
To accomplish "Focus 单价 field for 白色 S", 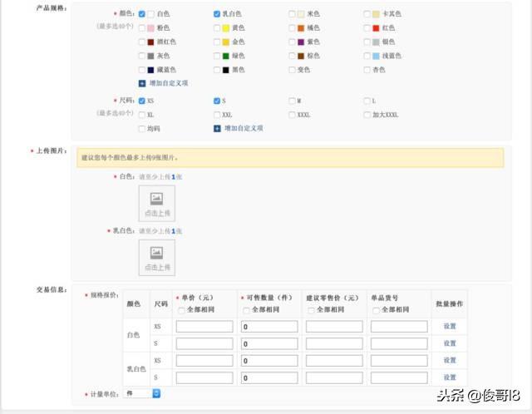I will [x=204, y=343].
